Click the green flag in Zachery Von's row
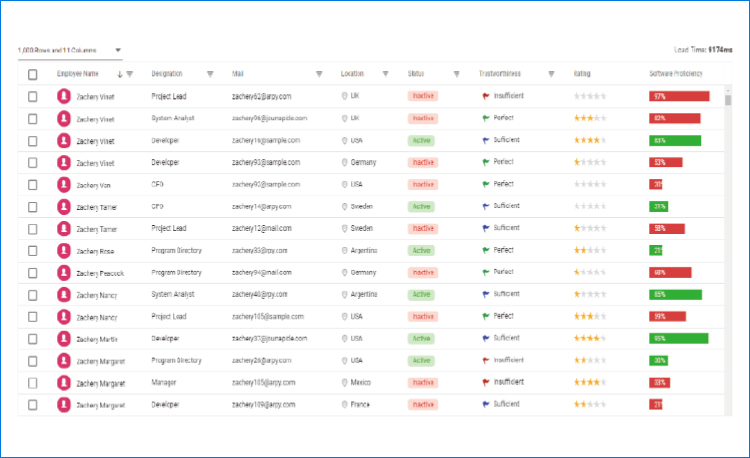The width and height of the screenshot is (750, 458). point(485,184)
